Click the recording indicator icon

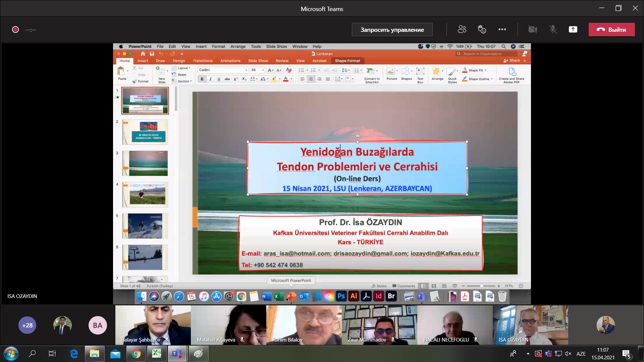click(15, 29)
